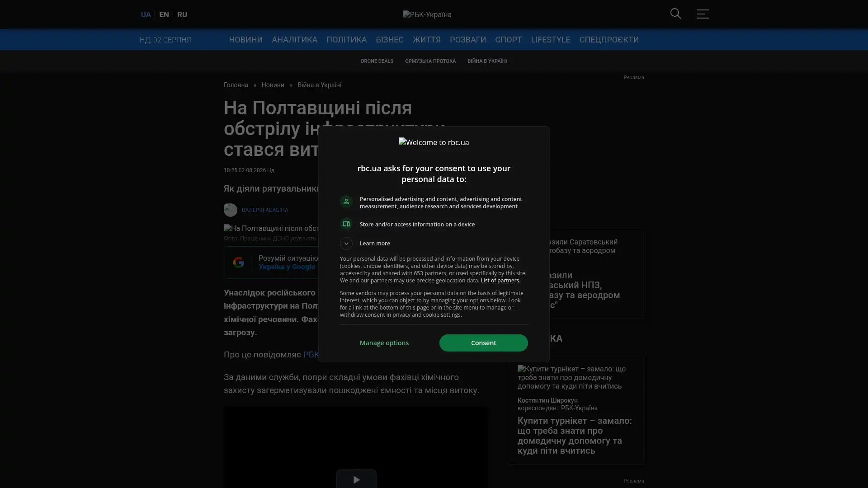Open the Україна у Google link
This screenshot has height=488, width=868.
pos(287,267)
